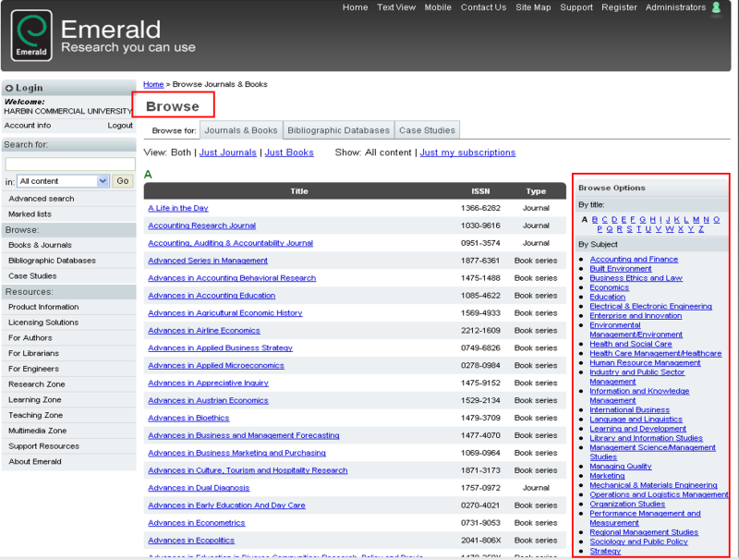
Task: Open Books & Journals sidebar item
Action: [40, 245]
